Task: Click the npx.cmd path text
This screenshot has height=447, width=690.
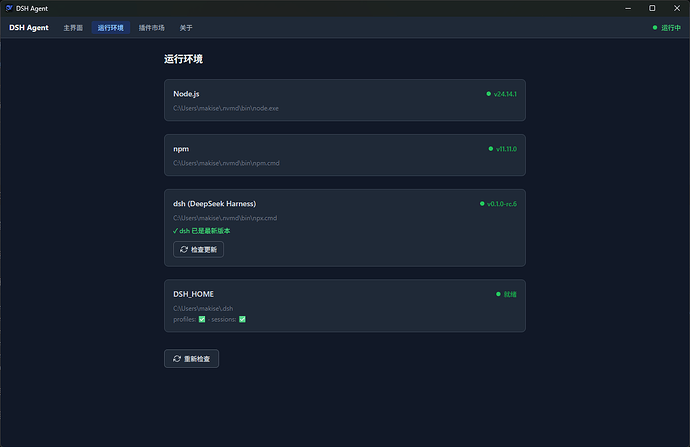Action: (225, 218)
